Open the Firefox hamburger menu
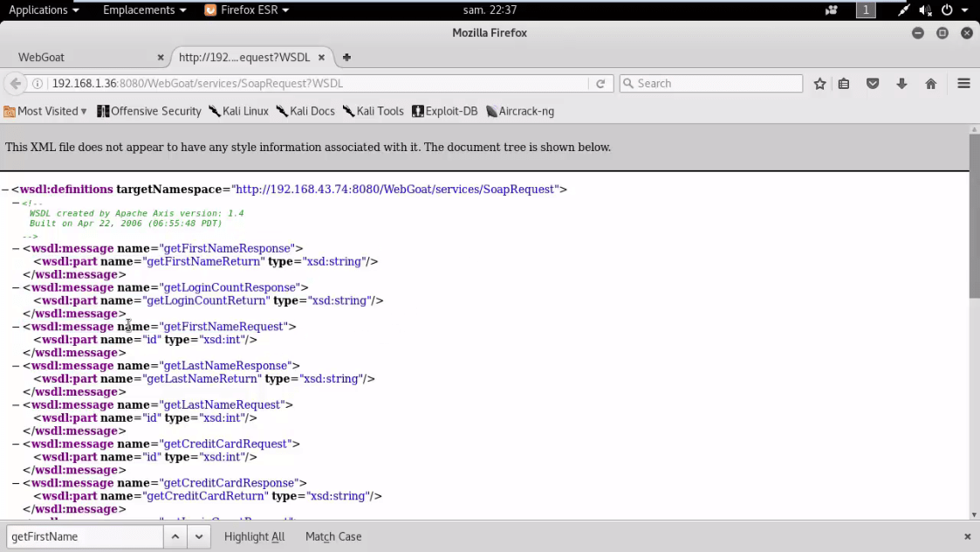The height and width of the screenshot is (552, 980). (x=963, y=83)
